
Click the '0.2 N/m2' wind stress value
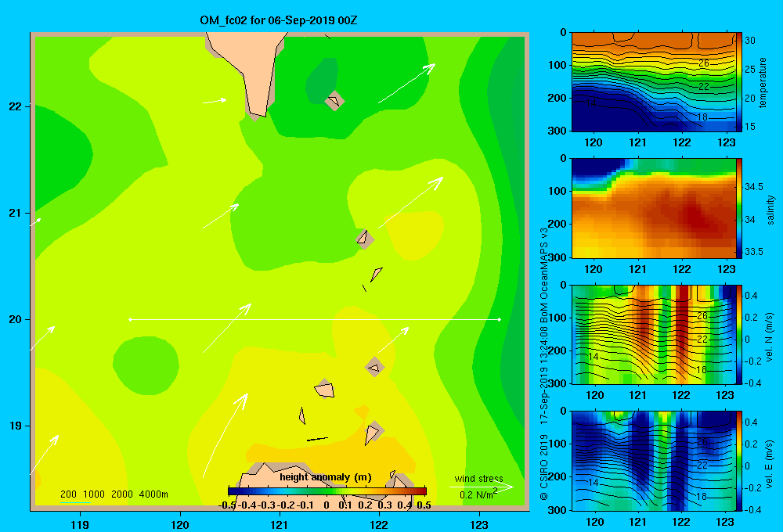point(478,494)
